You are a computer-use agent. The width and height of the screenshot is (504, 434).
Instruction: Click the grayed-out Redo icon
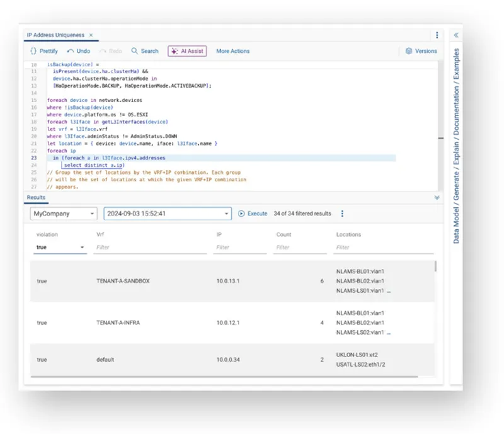pos(102,51)
